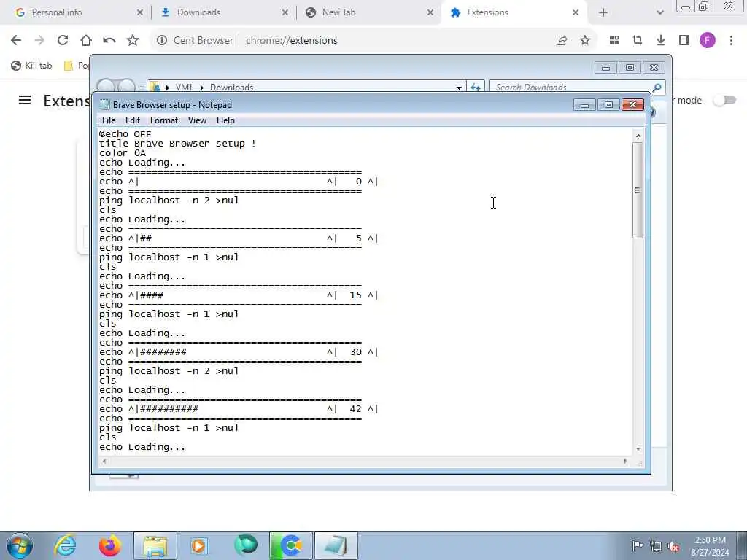The image size is (747, 560).
Task: Click the undo closed tab arrow
Action: (x=109, y=41)
